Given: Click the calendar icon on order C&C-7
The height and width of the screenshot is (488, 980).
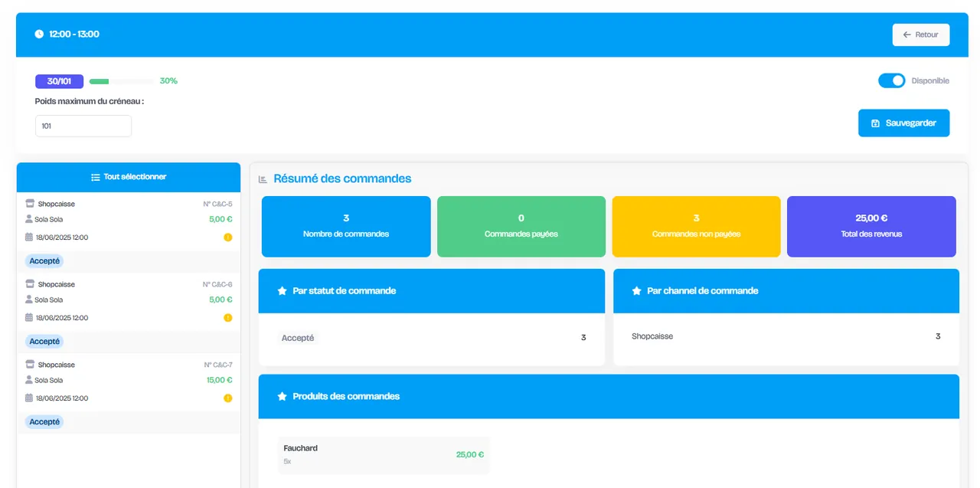Looking at the screenshot, I should point(29,398).
